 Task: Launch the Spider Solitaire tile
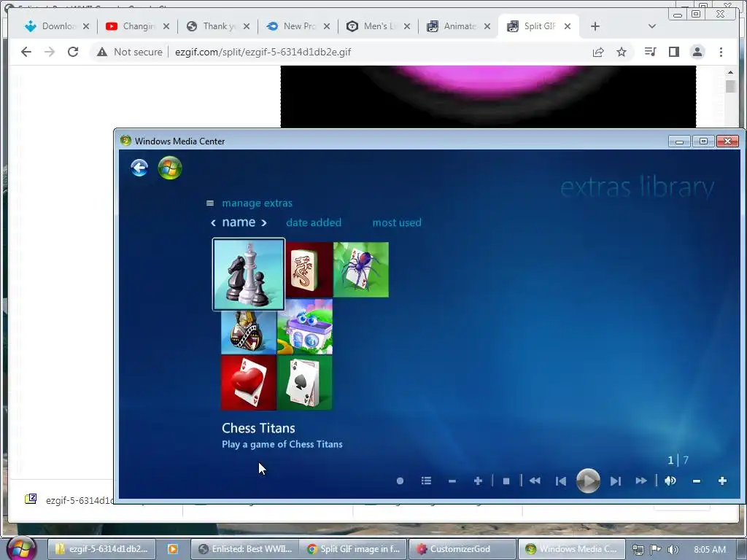(360, 270)
